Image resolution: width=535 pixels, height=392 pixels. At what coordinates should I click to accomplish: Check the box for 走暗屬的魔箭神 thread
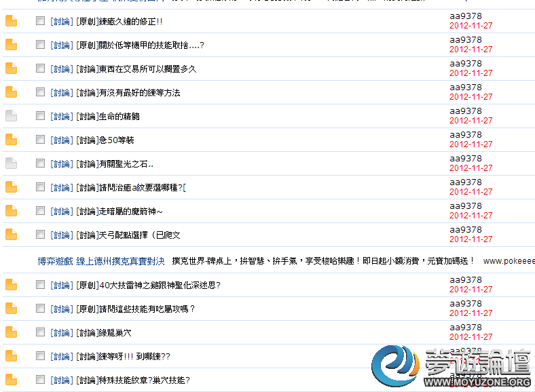click(40, 211)
